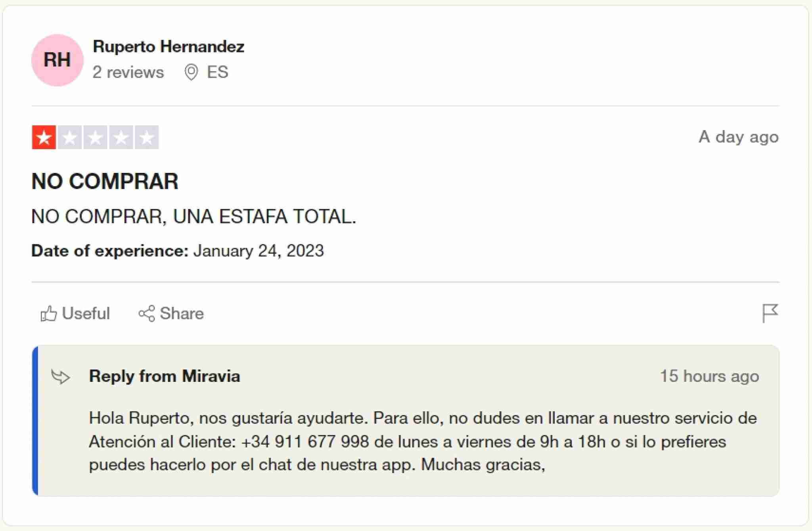Click the red first rating star
This screenshot has width=812, height=531.
pos(44,138)
